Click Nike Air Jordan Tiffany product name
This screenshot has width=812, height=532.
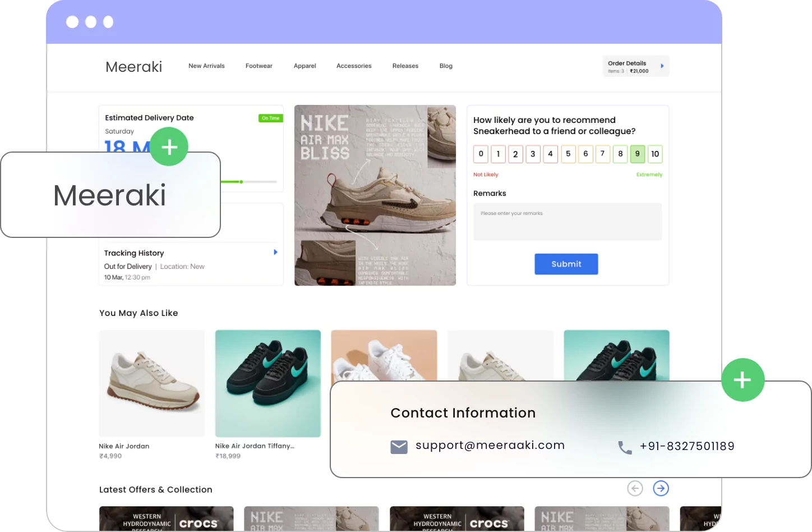(x=255, y=446)
